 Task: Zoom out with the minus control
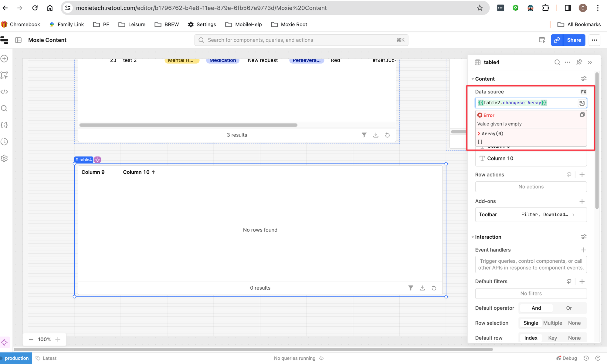[31, 339]
